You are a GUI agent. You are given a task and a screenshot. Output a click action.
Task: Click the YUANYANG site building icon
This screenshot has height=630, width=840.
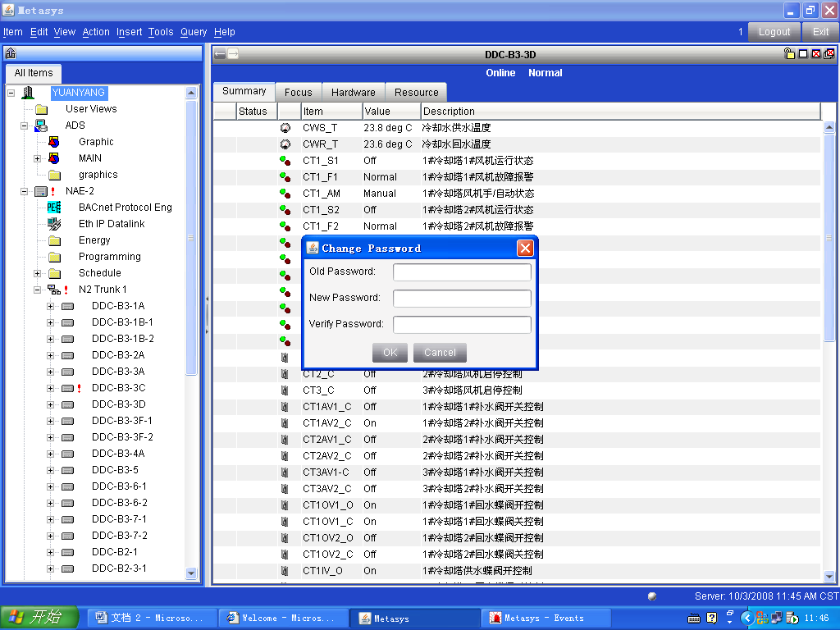point(28,93)
